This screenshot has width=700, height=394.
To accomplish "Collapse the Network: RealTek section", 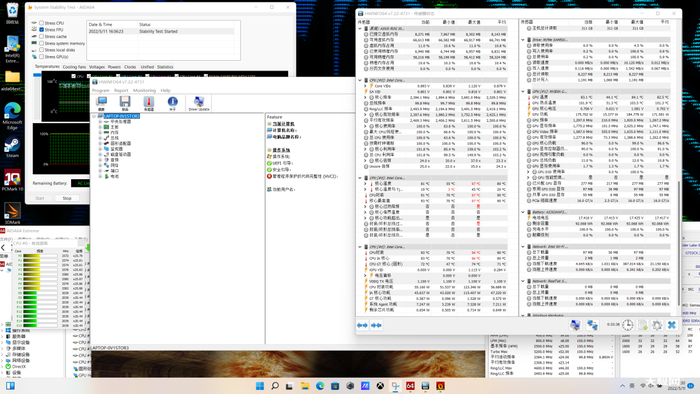I will click(x=523, y=281).
